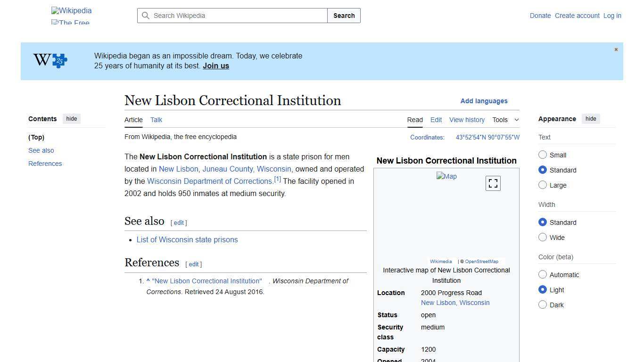Screen dimensions: 644x362
Task: Open the View history tab
Action: pyautogui.click(x=466, y=120)
